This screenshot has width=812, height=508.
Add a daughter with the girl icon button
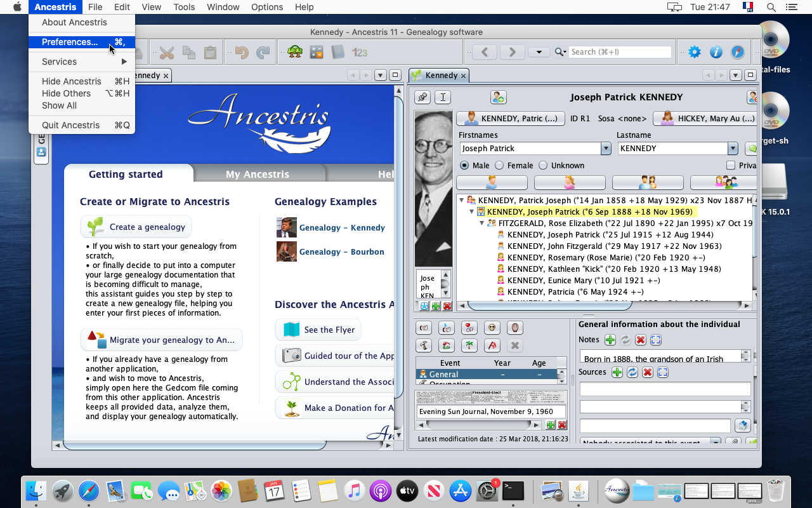coord(570,182)
